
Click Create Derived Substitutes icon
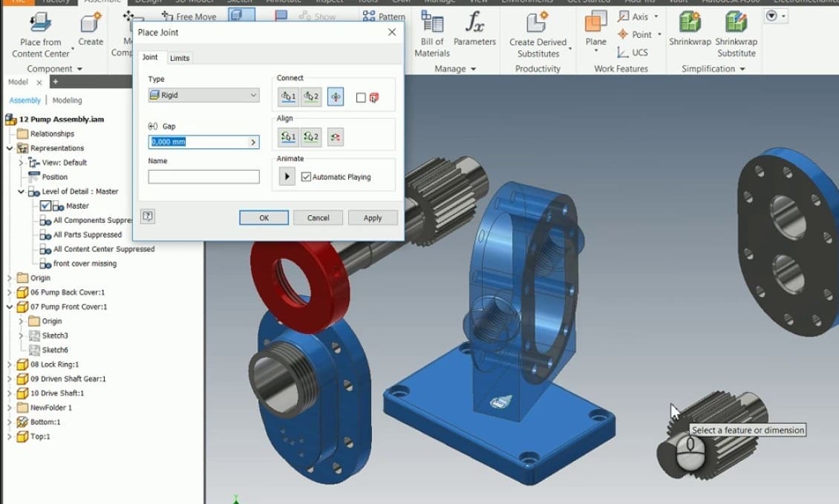(x=538, y=23)
